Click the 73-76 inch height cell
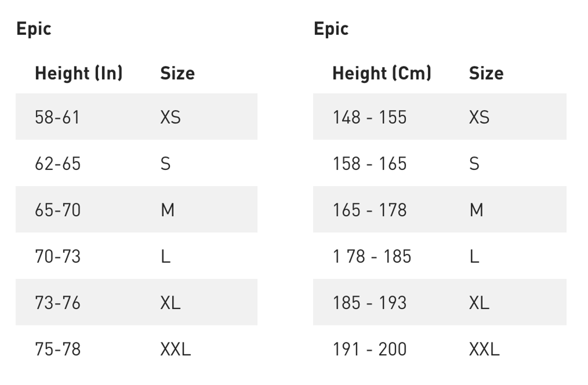The width and height of the screenshot is (588, 385). click(x=58, y=303)
